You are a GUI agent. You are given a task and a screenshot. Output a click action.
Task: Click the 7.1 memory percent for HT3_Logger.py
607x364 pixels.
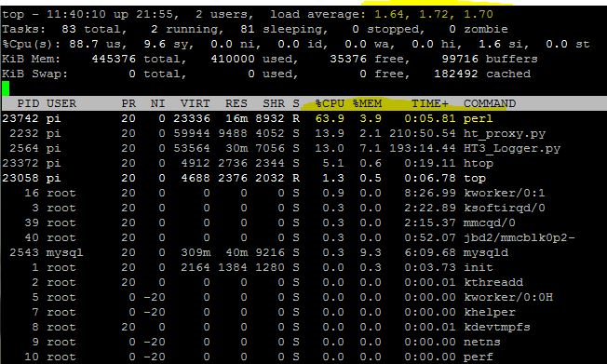(371, 148)
